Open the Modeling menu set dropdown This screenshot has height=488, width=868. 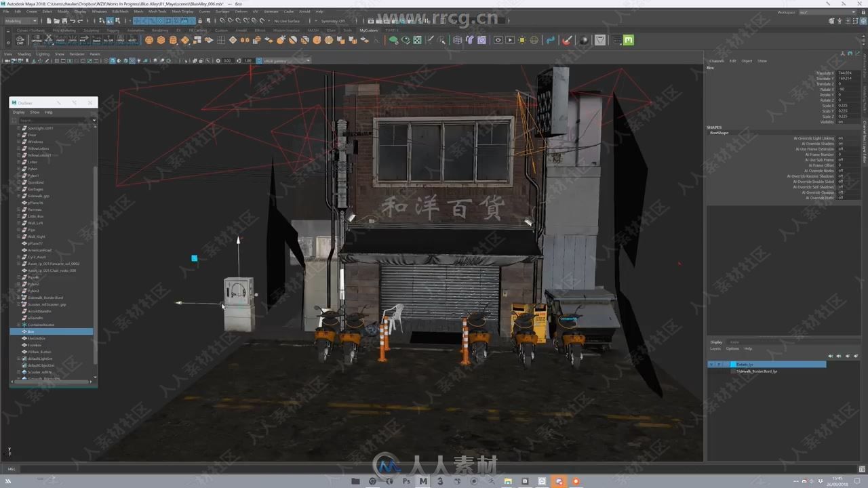[20, 20]
